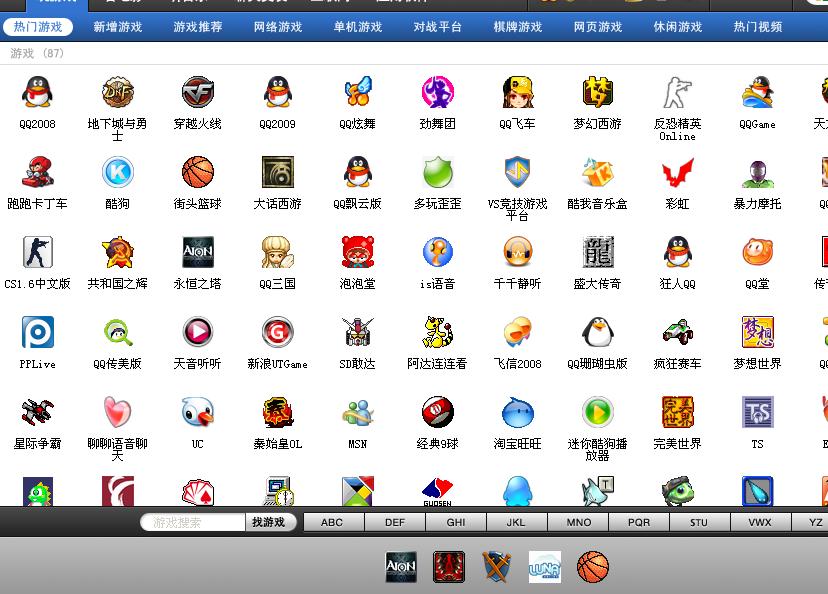The height and width of the screenshot is (594, 828).
Task: Switch to 新增游戏 tab
Action: pyautogui.click(x=118, y=27)
